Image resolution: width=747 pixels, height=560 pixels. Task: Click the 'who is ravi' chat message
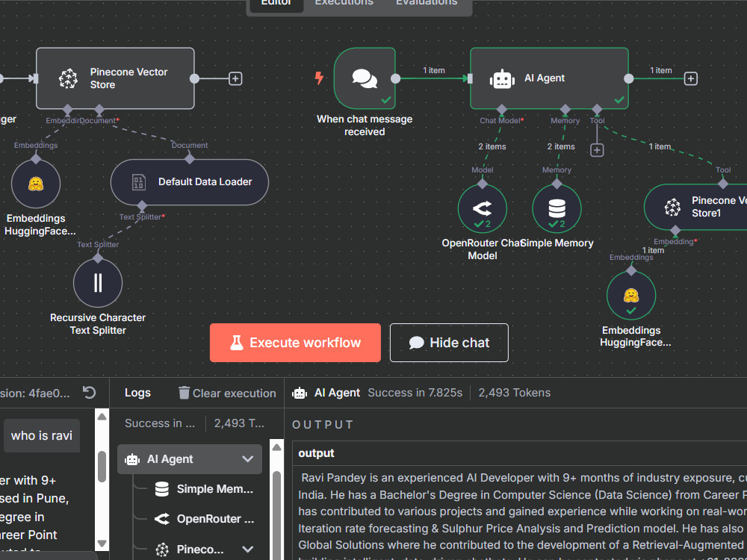(x=42, y=436)
